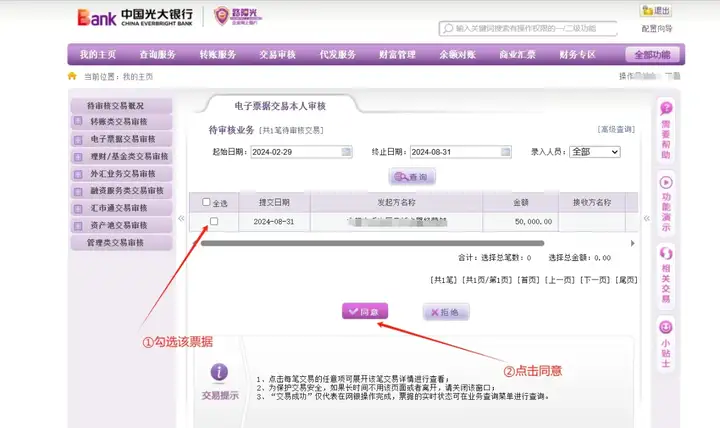Click the China Everbright Bank logo
This screenshot has height=428, width=720.
coord(135,17)
